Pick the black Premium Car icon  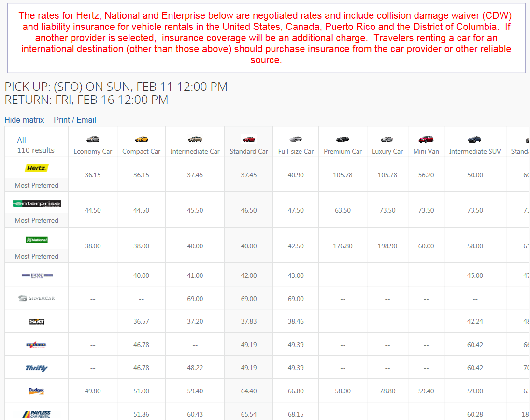(343, 139)
